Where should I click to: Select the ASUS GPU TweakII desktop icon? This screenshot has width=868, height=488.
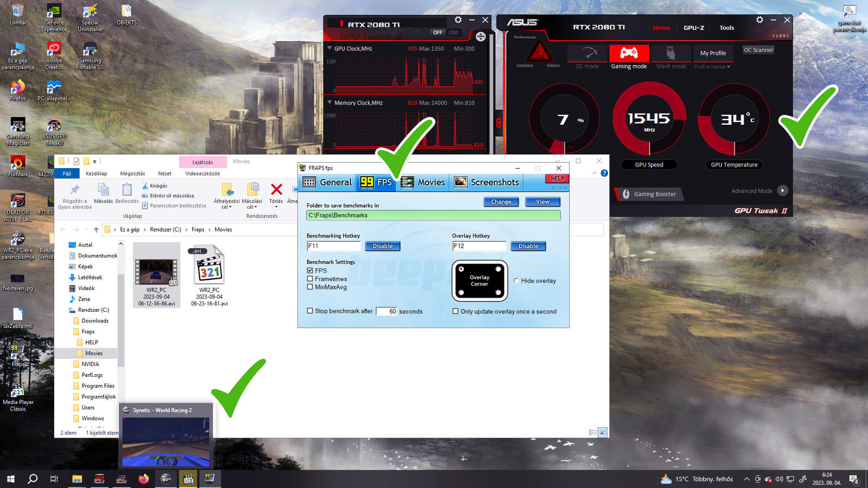(54, 133)
